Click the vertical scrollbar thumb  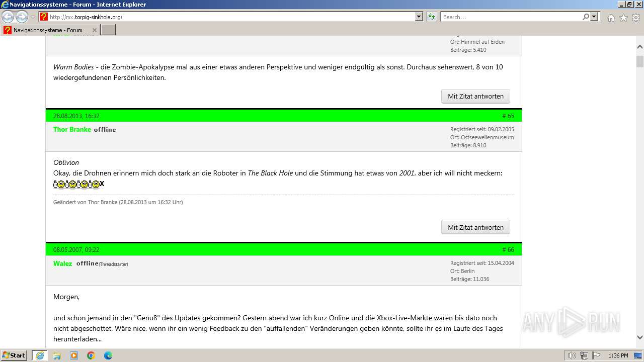[x=639, y=61]
